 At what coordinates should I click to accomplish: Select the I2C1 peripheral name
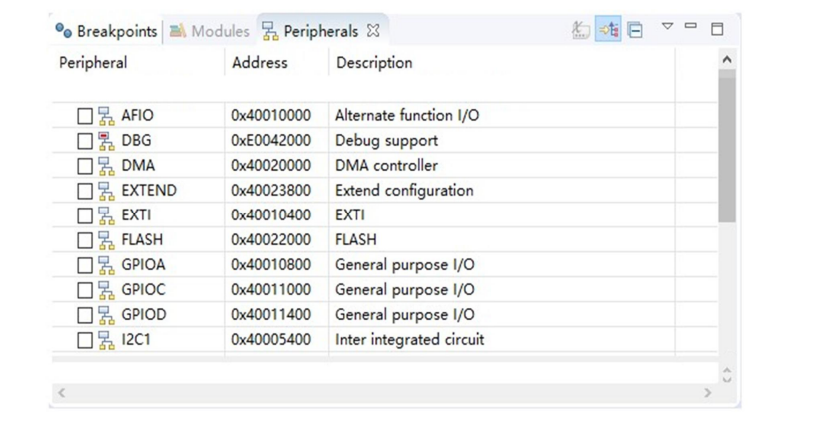tap(136, 340)
